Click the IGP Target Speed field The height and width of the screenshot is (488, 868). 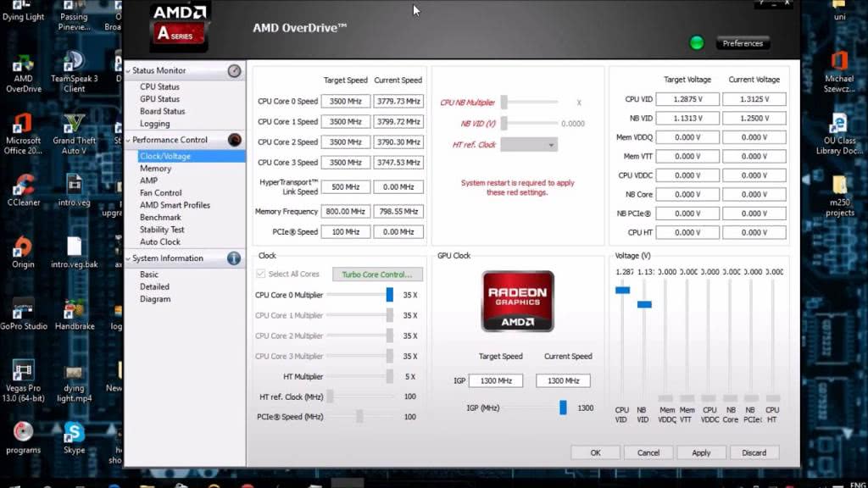tap(496, 381)
